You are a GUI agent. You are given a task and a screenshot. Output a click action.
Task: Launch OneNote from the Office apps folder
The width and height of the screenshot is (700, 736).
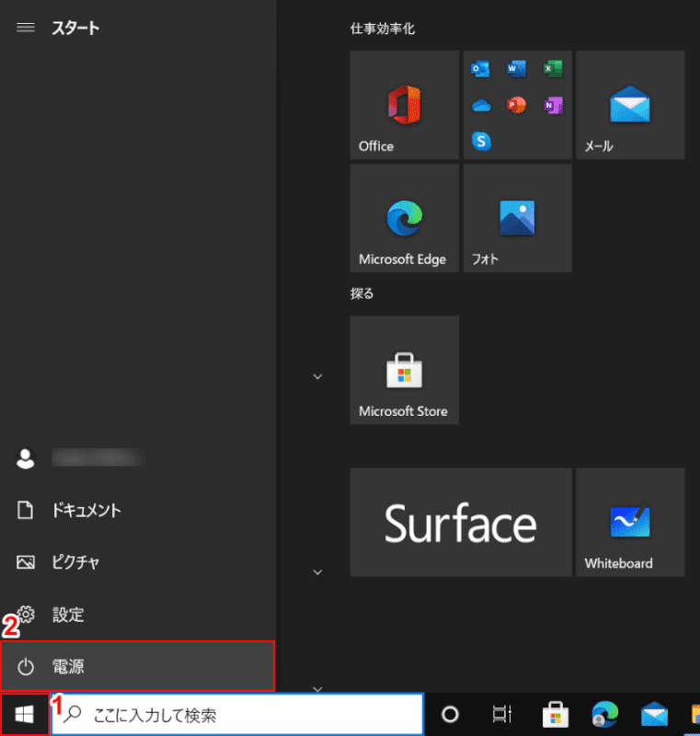pos(553,105)
